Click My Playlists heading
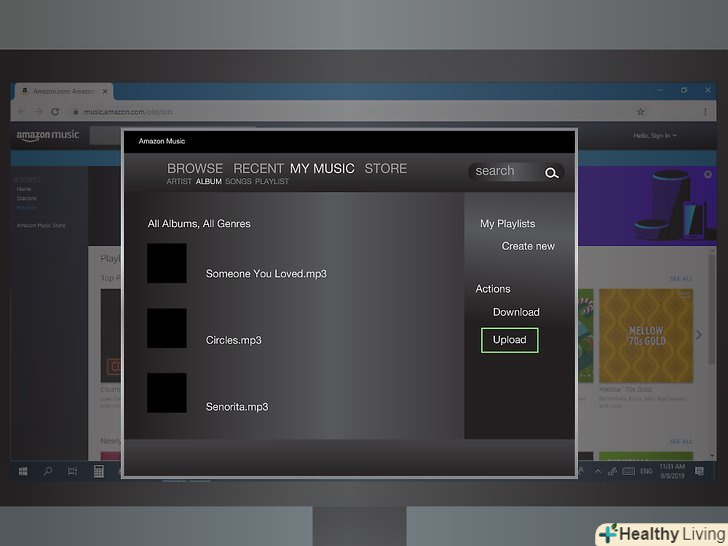728x546 pixels. [x=507, y=224]
